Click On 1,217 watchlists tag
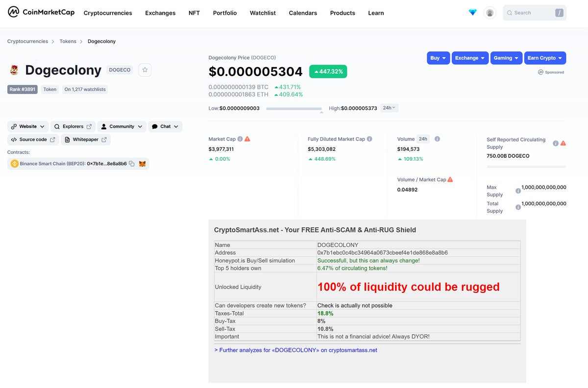 point(85,89)
